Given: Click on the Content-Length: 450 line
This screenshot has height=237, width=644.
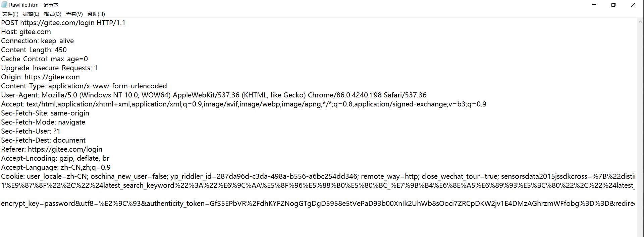Looking at the screenshot, I should 34,50.
